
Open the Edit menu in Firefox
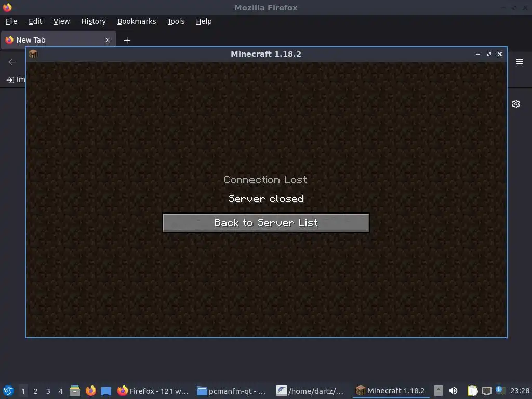point(35,21)
